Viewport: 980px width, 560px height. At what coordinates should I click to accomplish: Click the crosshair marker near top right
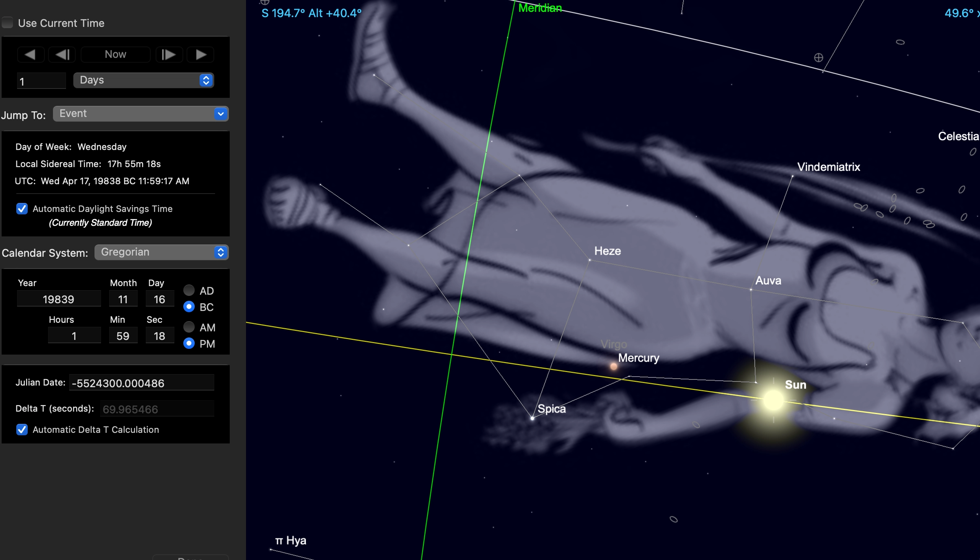818,57
